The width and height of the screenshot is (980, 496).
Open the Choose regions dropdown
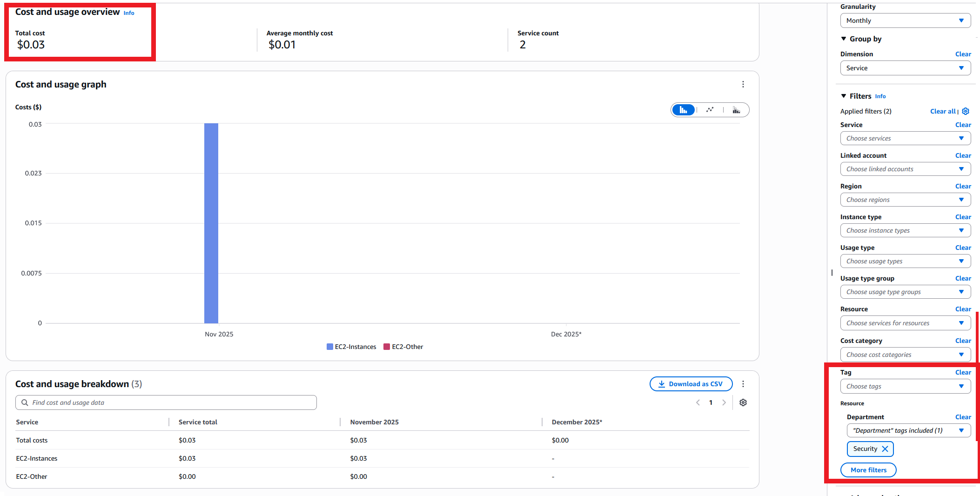[x=905, y=200]
